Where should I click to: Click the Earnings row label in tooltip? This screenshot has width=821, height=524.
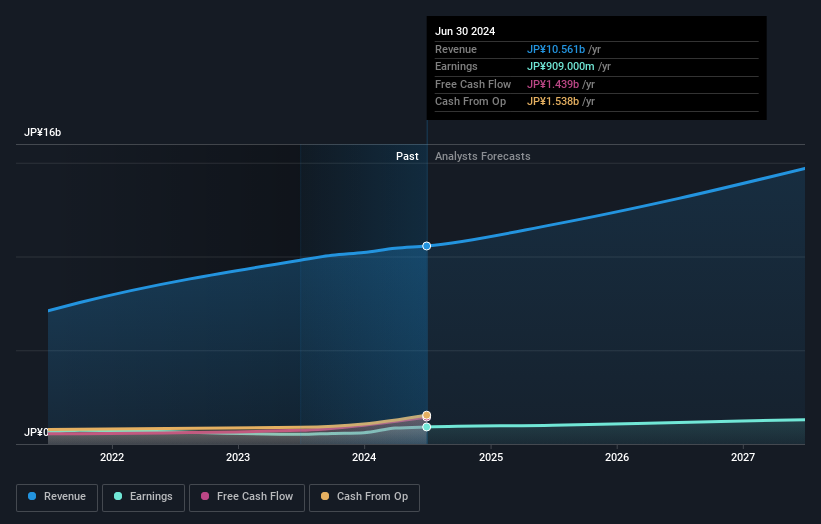(x=456, y=66)
